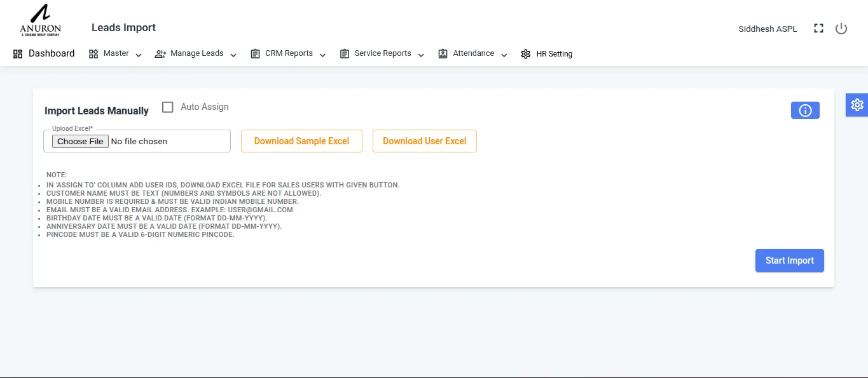Click the Dashboard grid icon
Screen dimensions: 868x378
pos(18,54)
